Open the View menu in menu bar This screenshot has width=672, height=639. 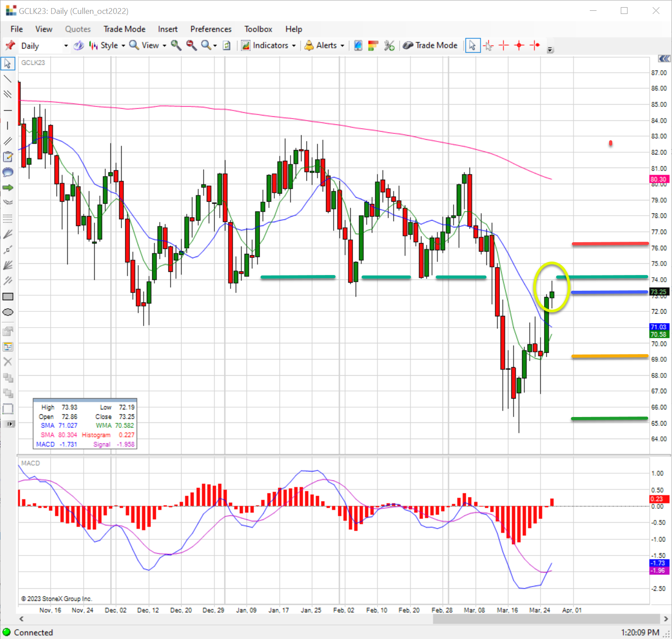[x=44, y=29]
